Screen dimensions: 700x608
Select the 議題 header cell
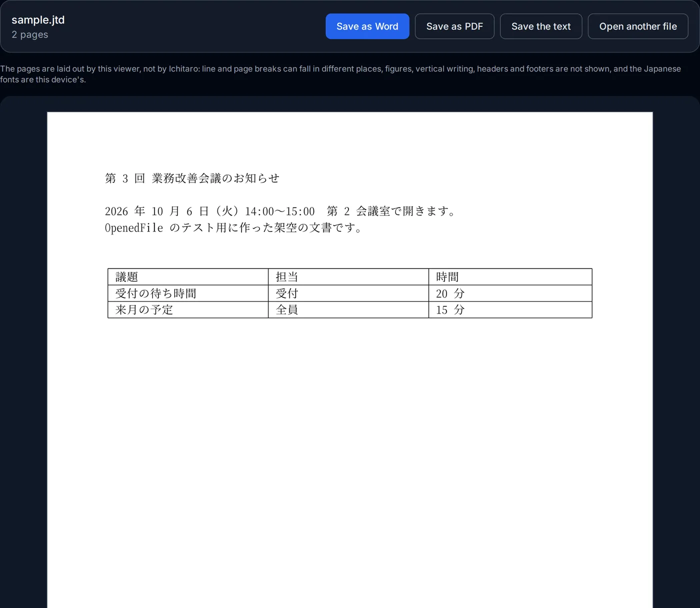[188, 277]
